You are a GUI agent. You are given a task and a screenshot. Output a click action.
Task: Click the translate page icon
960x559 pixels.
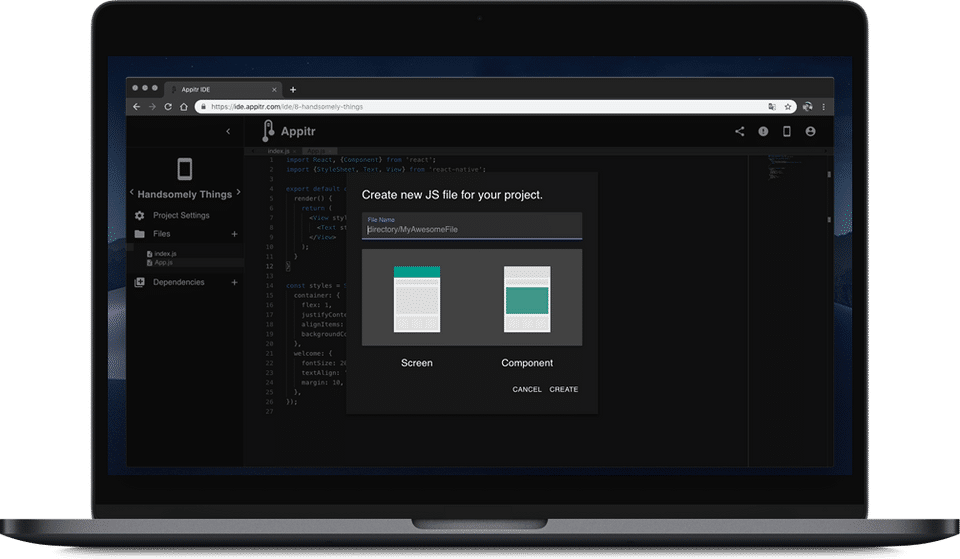tap(772, 107)
